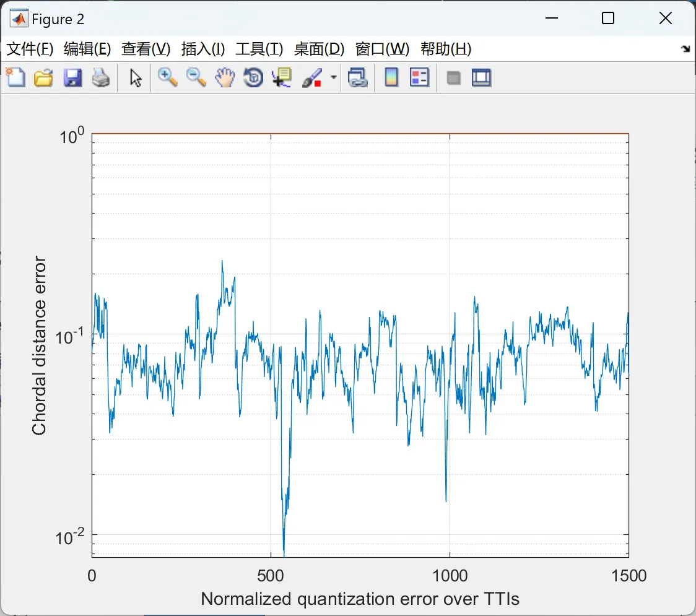This screenshot has height=616, width=696.
Task: Activate the Zoom Out magnifier tool
Action: pos(196,77)
